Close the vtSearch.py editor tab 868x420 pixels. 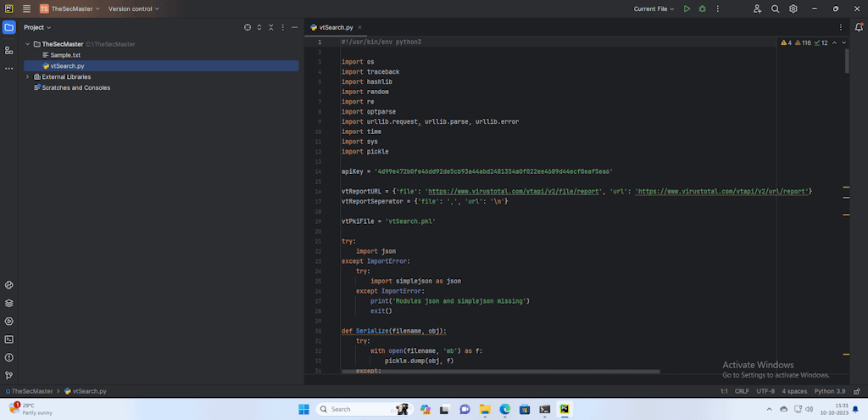coord(359,27)
